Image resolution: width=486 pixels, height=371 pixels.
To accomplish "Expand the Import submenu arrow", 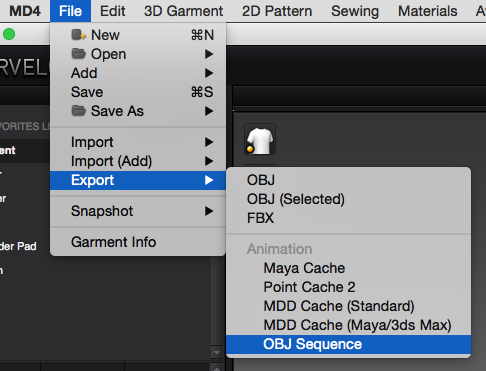I will coord(209,142).
